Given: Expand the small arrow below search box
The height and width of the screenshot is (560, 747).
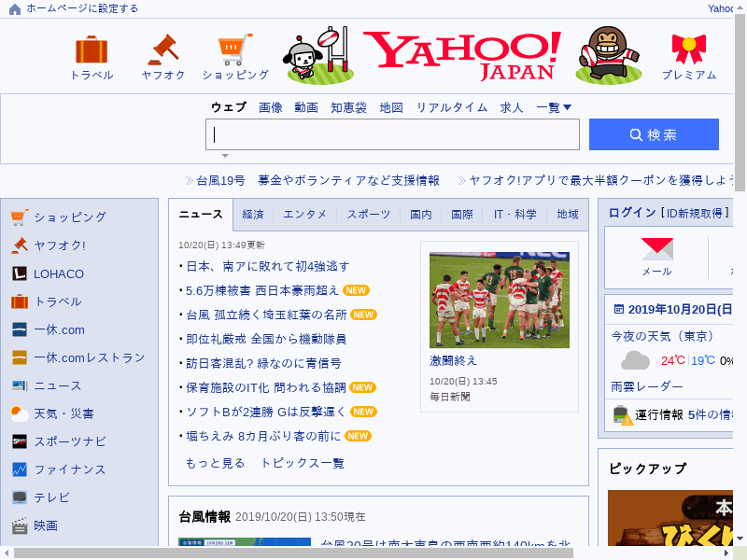Looking at the screenshot, I should click(x=225, y=156).
